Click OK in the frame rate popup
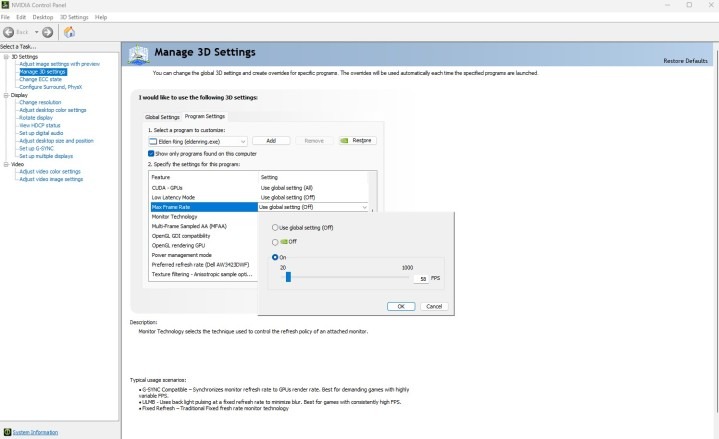The image size is (719, 439). coord(401,306)
